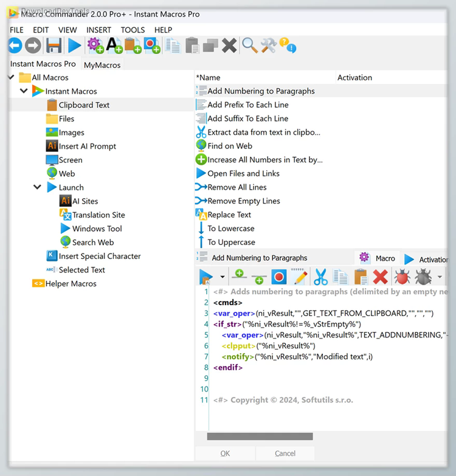Insert command above with green plus icon
456x476 pixels.
coord(239,275)
